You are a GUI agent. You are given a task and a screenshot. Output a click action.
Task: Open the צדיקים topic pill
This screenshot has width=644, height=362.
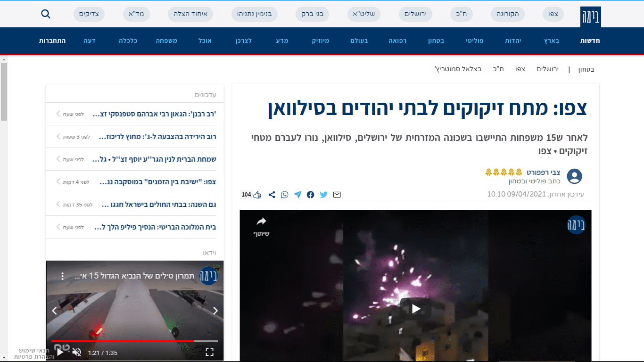89,14
